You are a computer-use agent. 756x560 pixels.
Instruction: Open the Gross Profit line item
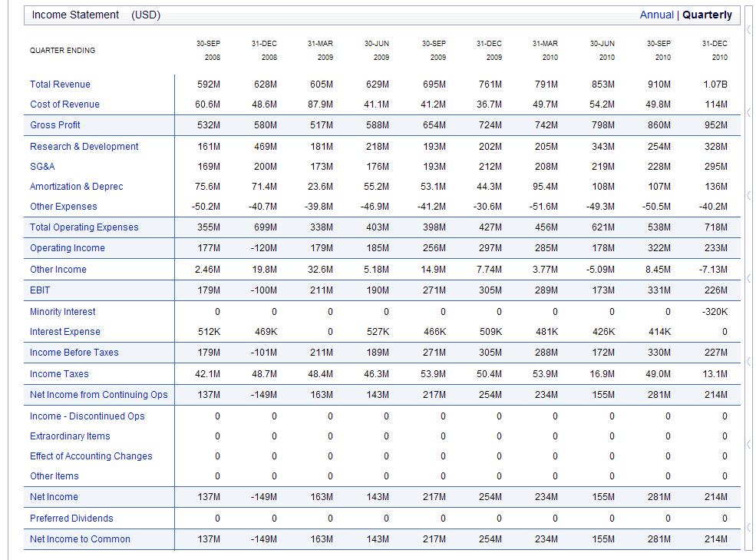pos(54,125)
